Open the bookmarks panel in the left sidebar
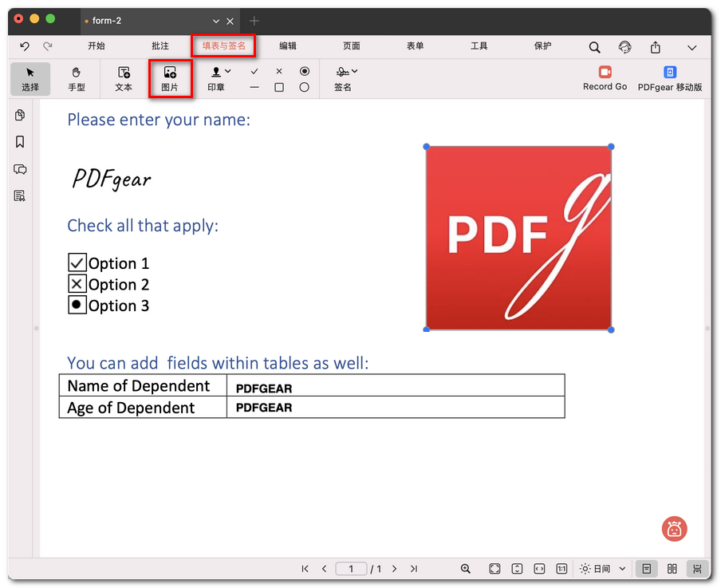The height and width of the screenshot is (588, 721). coord(20,142)
